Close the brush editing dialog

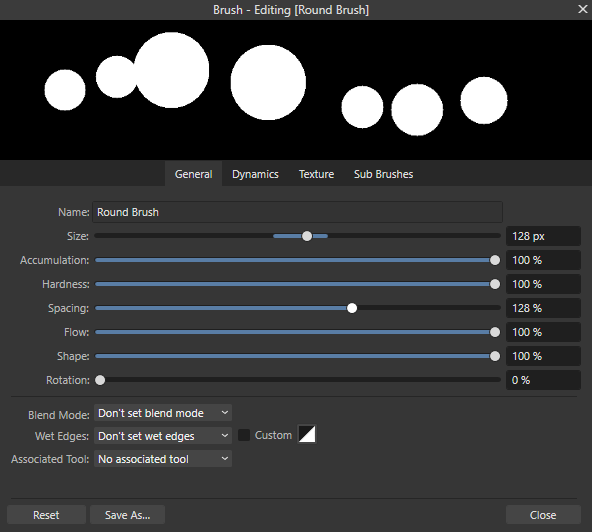pos(583,9)
